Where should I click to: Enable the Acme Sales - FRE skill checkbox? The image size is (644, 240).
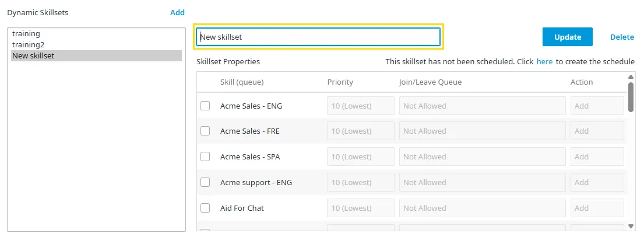pyautogui.click(x=205, y=131)
